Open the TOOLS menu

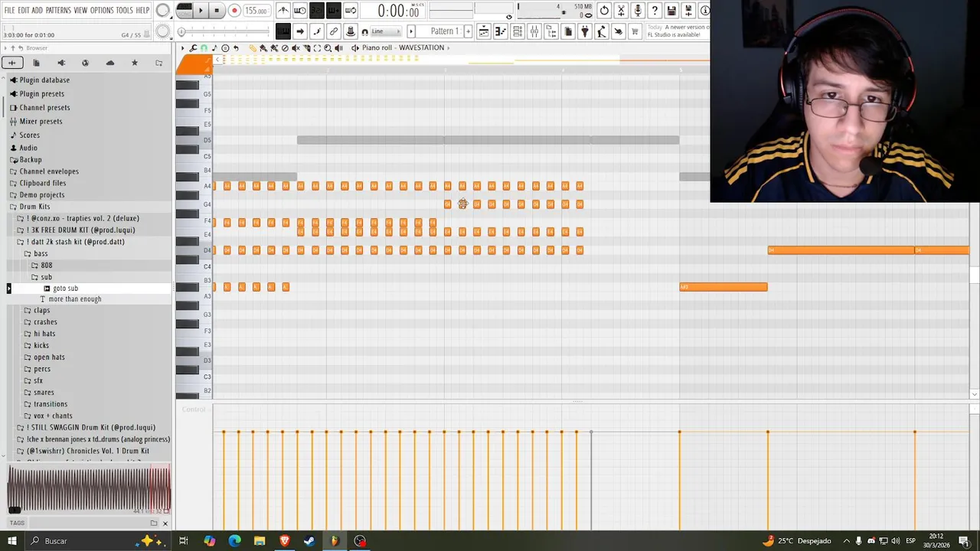point(125,11)
